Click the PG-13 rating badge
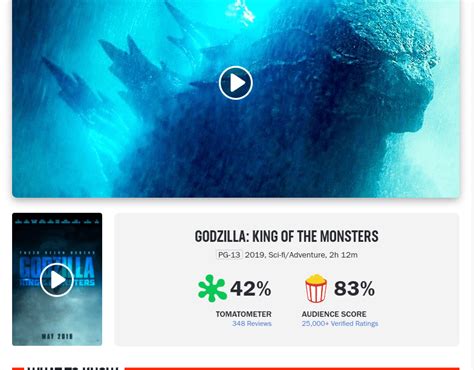 [x=229, y=255]
